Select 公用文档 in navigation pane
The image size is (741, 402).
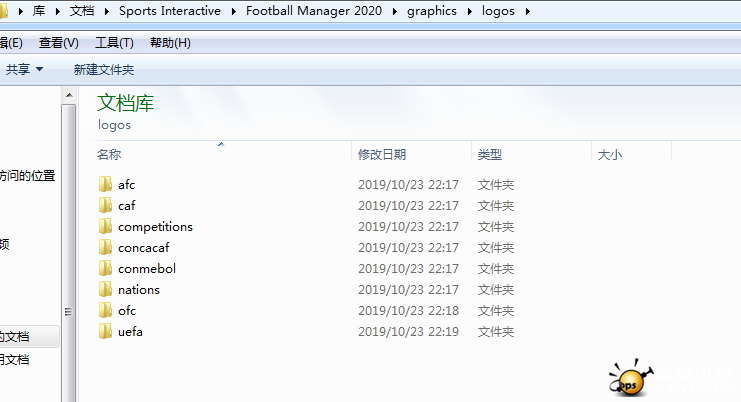pos(14,359)
